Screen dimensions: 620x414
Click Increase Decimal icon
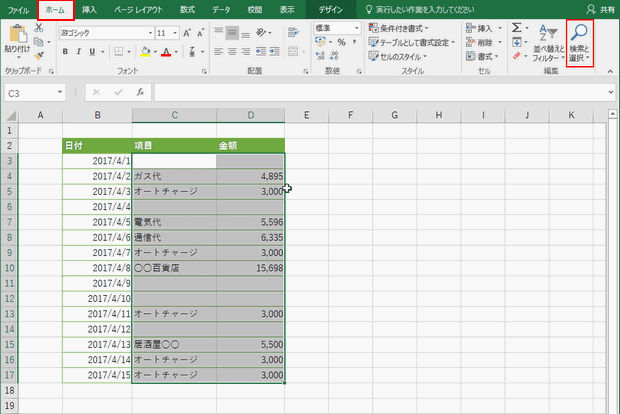click(320, 56)
